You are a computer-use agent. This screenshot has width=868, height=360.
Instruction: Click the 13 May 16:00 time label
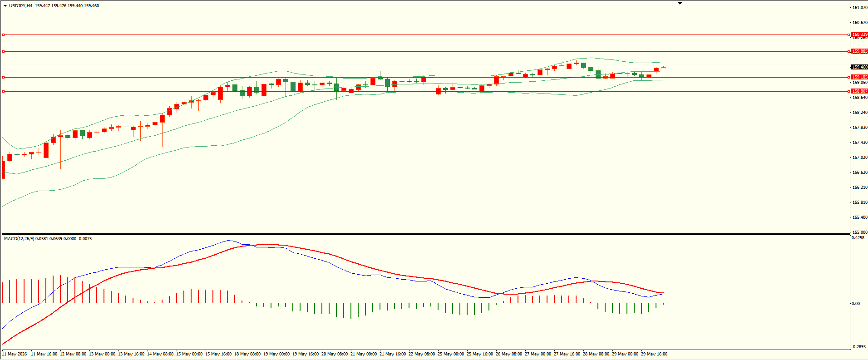[x=131, y=354]
